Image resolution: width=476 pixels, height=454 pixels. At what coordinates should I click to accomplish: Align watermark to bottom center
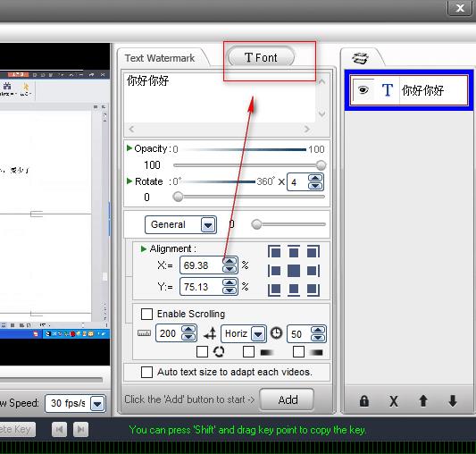(x=294, y=290)
